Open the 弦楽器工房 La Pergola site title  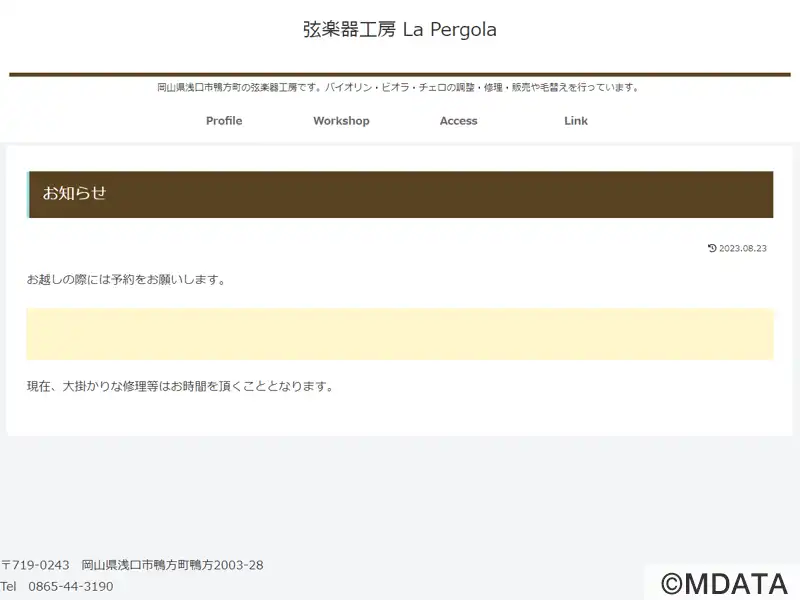[399, 30]
